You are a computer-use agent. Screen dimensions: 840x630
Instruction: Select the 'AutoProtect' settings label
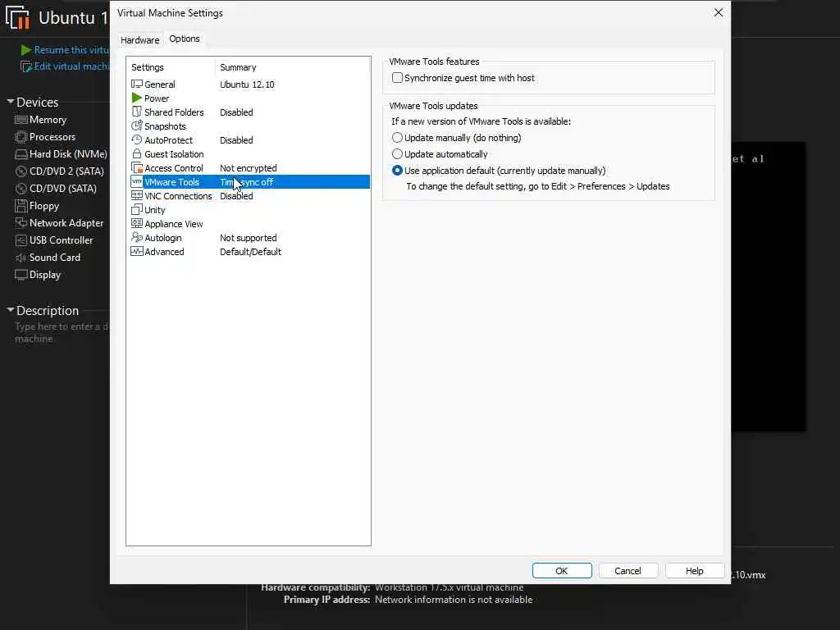[169, 140]
